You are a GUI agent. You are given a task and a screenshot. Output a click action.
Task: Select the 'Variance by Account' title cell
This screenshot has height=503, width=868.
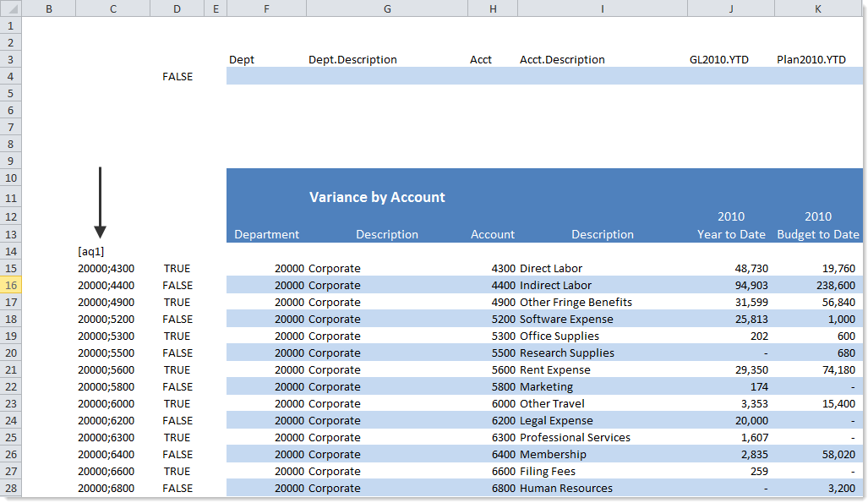click(377, 198)
